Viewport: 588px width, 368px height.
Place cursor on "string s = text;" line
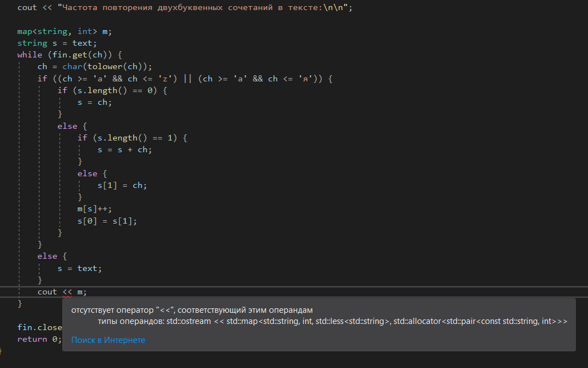57,43
